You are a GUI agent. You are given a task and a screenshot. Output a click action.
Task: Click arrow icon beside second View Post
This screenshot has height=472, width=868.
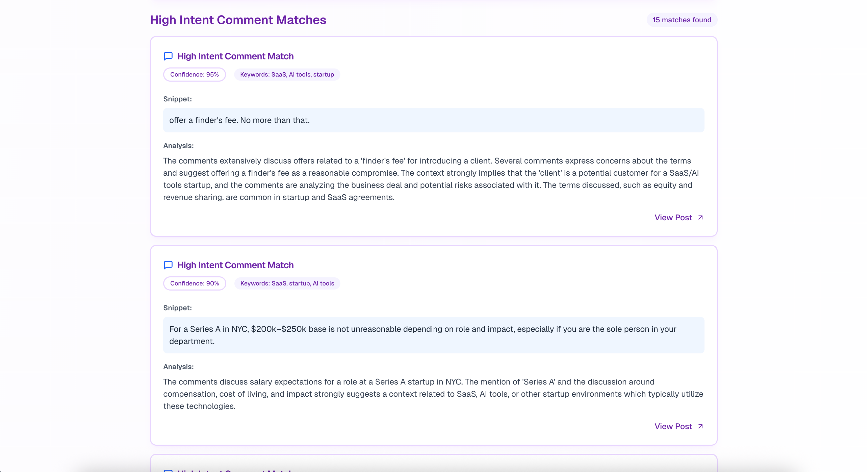(700, 427)
